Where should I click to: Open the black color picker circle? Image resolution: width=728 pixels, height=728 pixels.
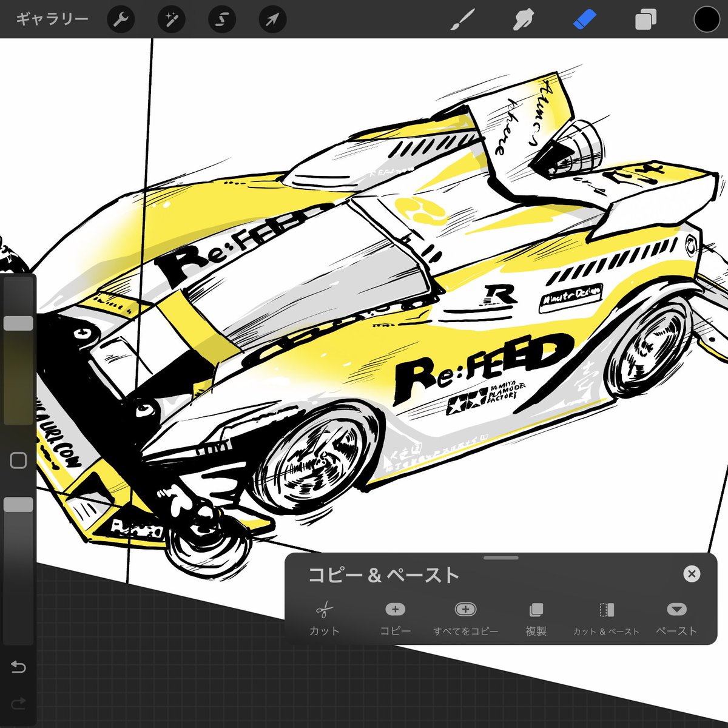(x=706, y=19)
